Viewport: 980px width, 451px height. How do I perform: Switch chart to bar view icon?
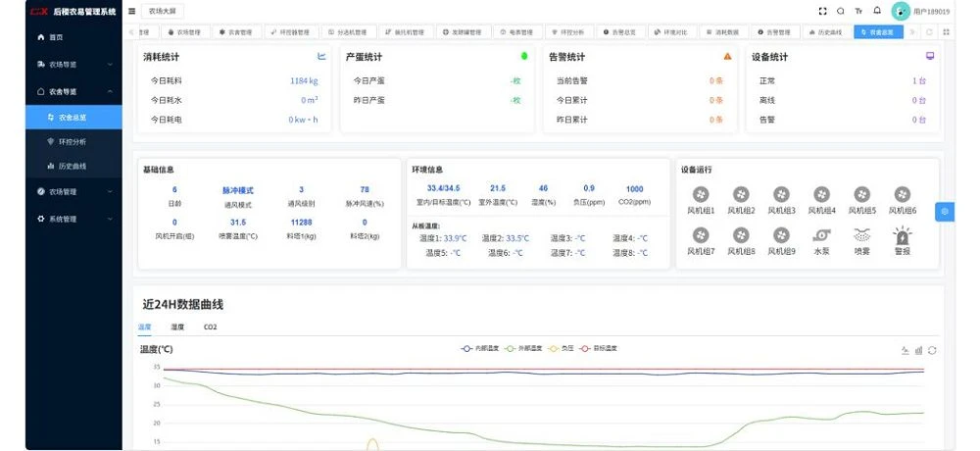click(919, 350)
